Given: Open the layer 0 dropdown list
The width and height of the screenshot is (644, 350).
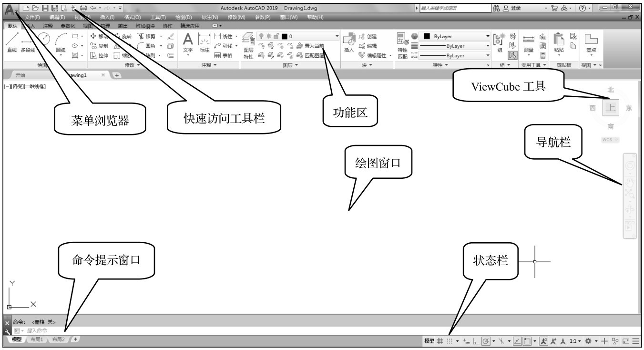Looking at the screenshot, I should click(337, 36).
